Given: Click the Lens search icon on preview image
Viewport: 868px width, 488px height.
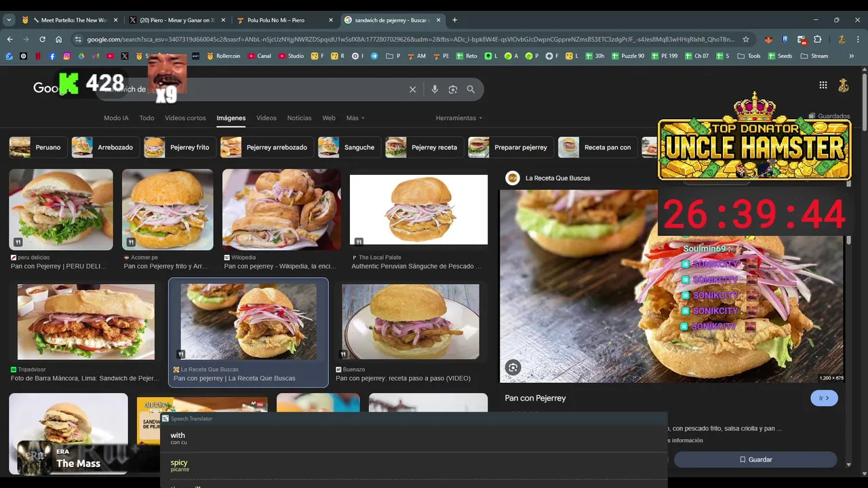Looking at the screenshot, I should coord(513,367).
